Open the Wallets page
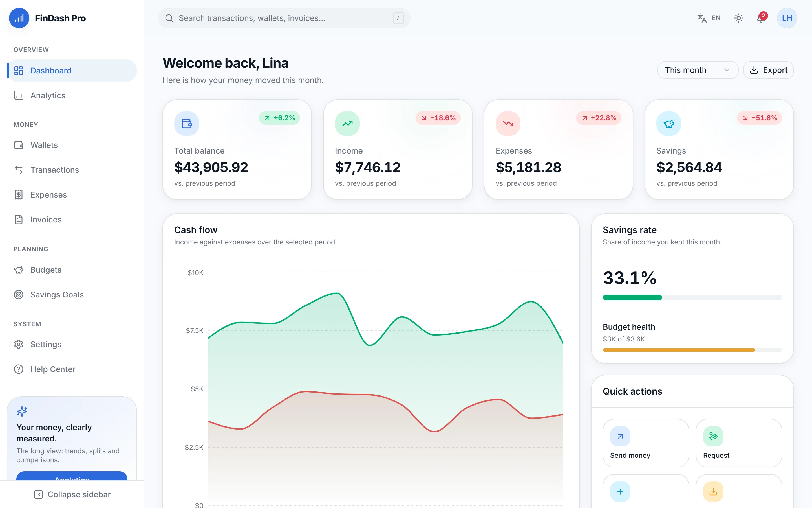The height and width of the screenshot is (508, 812). 72,145
